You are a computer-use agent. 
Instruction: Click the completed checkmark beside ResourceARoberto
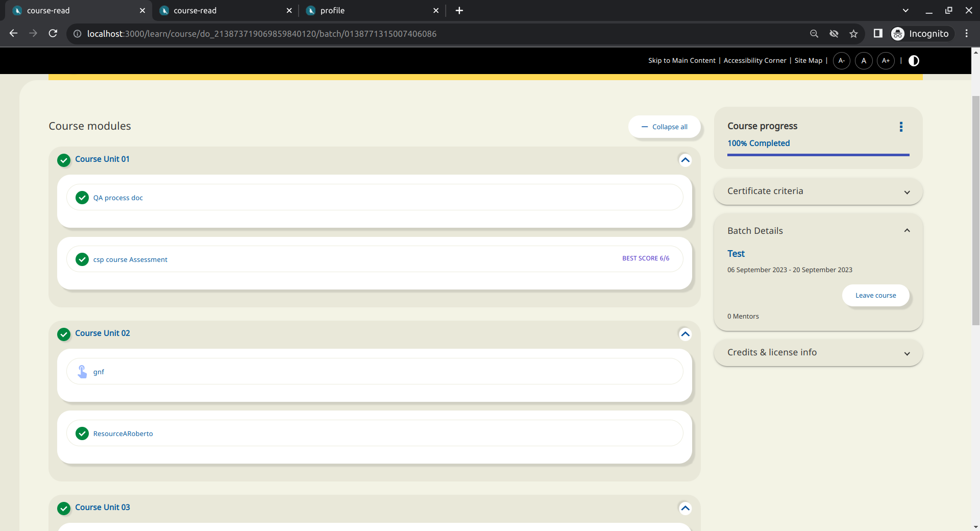coord(82,433)
